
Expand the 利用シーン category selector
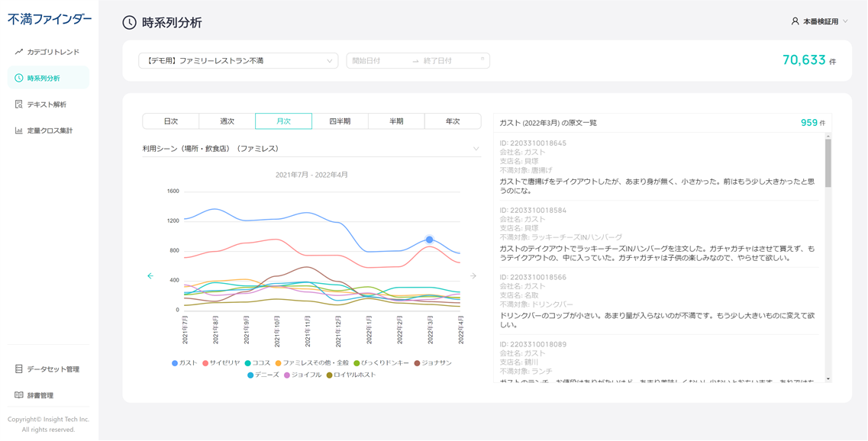click(x=311, y=149)
